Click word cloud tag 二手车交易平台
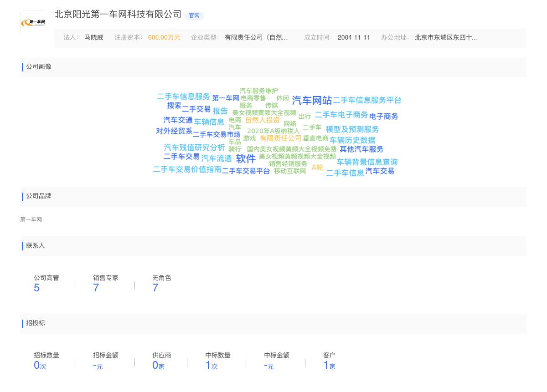Viewport: 547px width, 392px height. click(x=246, y=171)
